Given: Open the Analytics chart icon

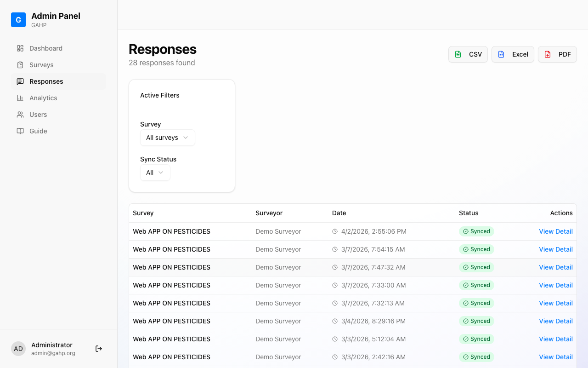Looking at the screenshot, I should [x=19, y=98].
